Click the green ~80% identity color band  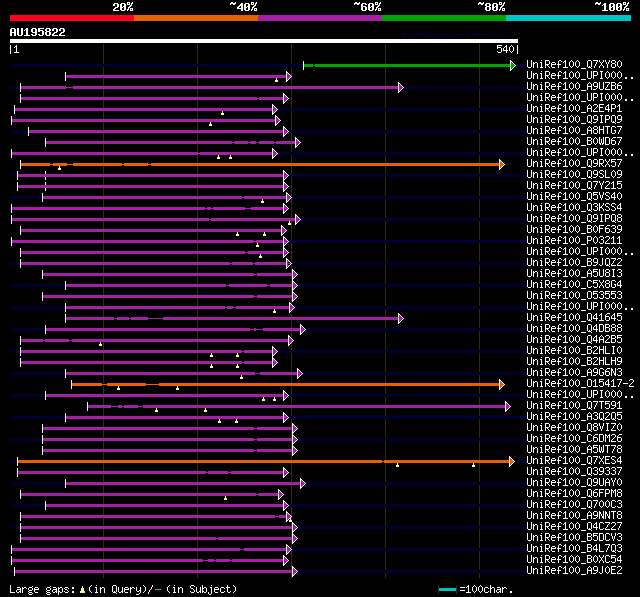click(444, 18)
